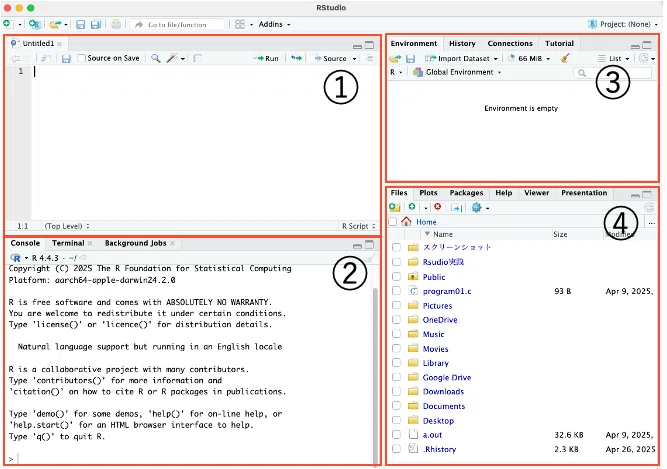Screen dimensions: 667x469
Task: Check the box next to Downloads folder
Action: click(396, 392)
